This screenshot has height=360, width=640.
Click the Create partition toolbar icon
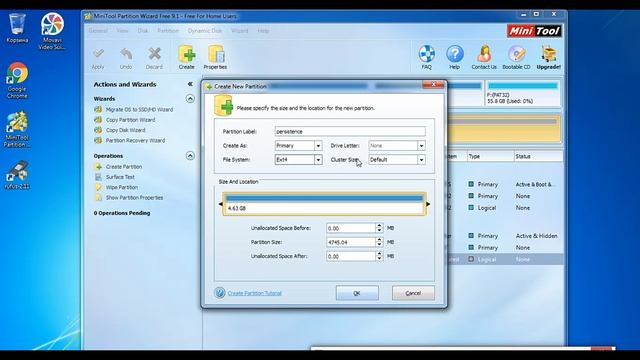click(x=187, y=57)
